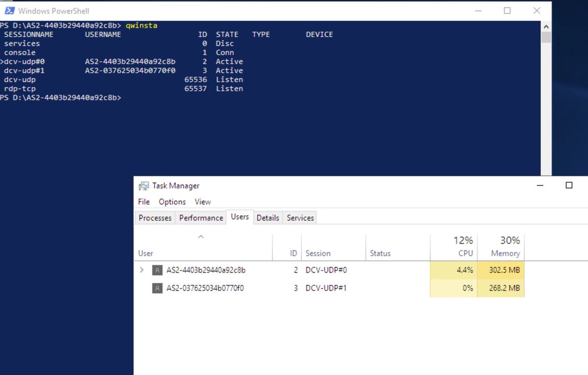Click the Windows PowerShell title text

(53, 11)
